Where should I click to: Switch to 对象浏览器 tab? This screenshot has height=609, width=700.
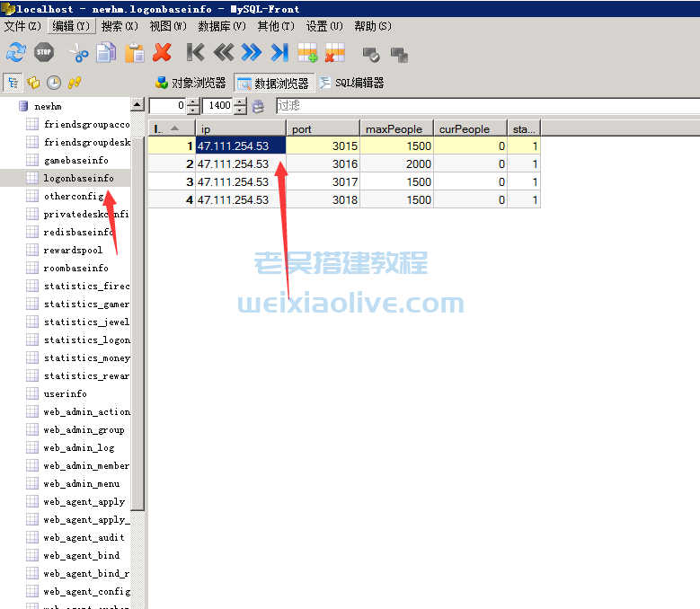191,83
